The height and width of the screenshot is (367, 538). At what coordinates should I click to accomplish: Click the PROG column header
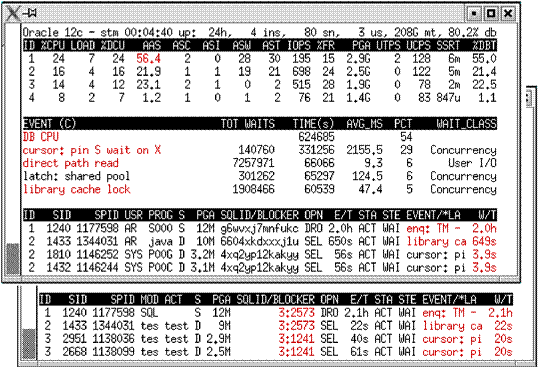point(160,215)
